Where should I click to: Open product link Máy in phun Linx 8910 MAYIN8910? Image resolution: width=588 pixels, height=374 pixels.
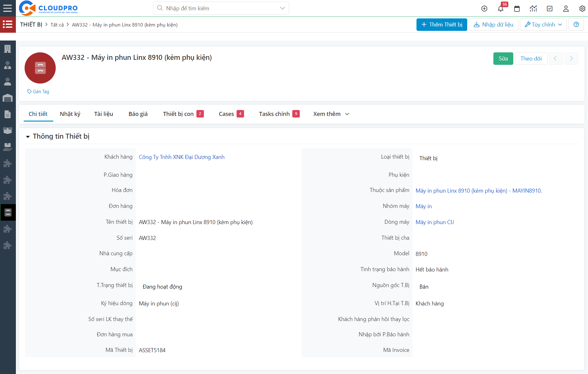479,191
